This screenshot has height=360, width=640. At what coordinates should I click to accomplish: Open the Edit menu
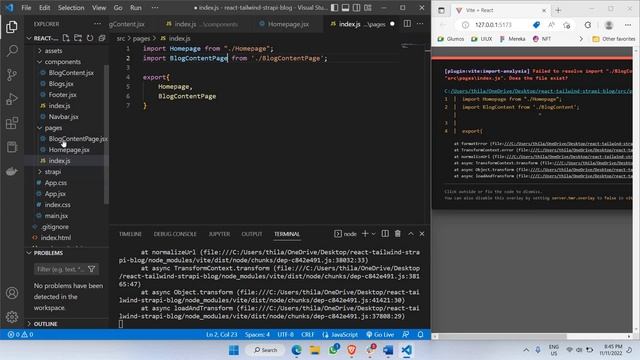tap(44, 8)
